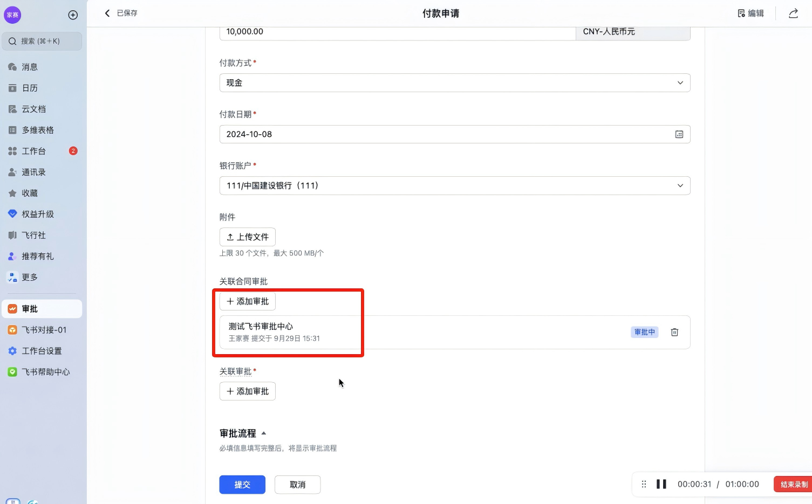812x504 pixels.
Task: Open the calendar picker for 付款日期
Action: click(x=679, y=134)
